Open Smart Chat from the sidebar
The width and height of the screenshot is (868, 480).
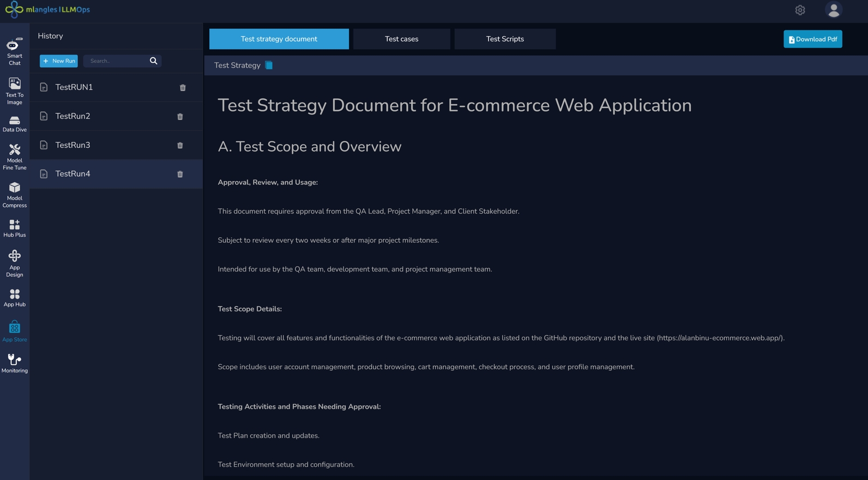(x=15, y=51)
